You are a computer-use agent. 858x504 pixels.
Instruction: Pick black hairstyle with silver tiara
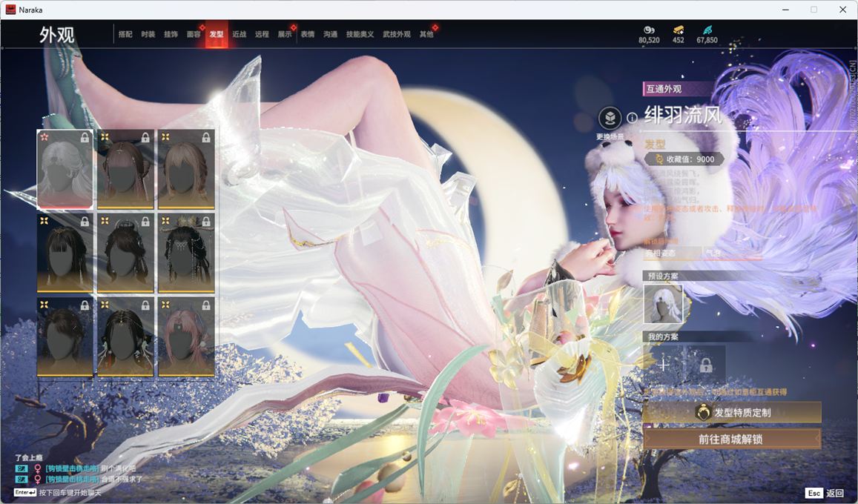pos(125,253)
